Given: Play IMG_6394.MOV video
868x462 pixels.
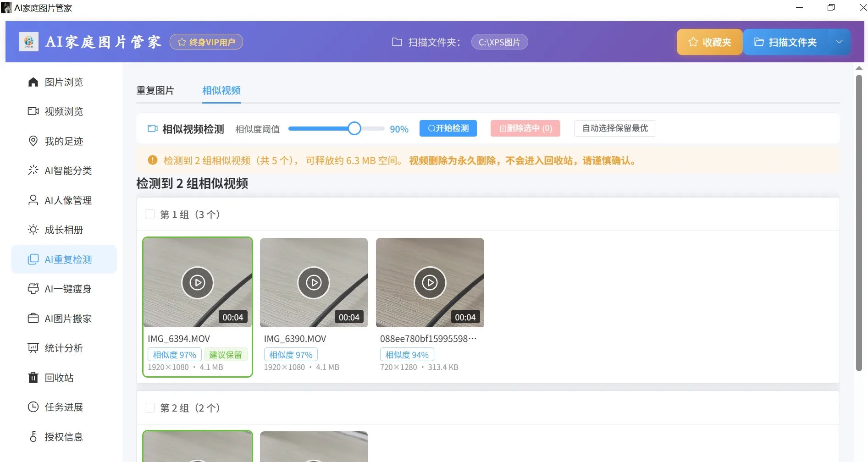Looking at the screenshot, I should pyautogui.click(x=198, y=283).
